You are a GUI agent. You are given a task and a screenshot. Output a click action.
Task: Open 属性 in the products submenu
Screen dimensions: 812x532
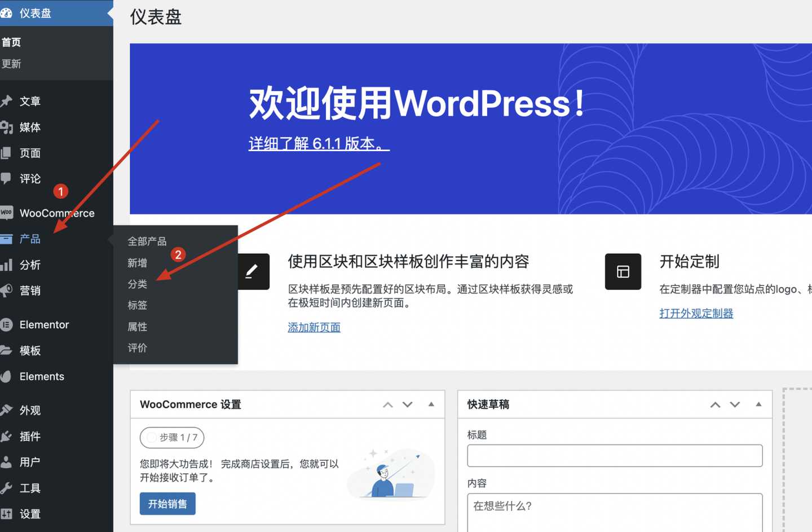(137, 327)
